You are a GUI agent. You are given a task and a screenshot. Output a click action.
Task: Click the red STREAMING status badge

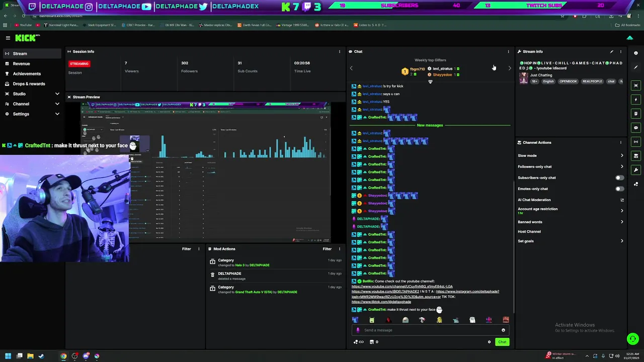(x=79, y=64)
